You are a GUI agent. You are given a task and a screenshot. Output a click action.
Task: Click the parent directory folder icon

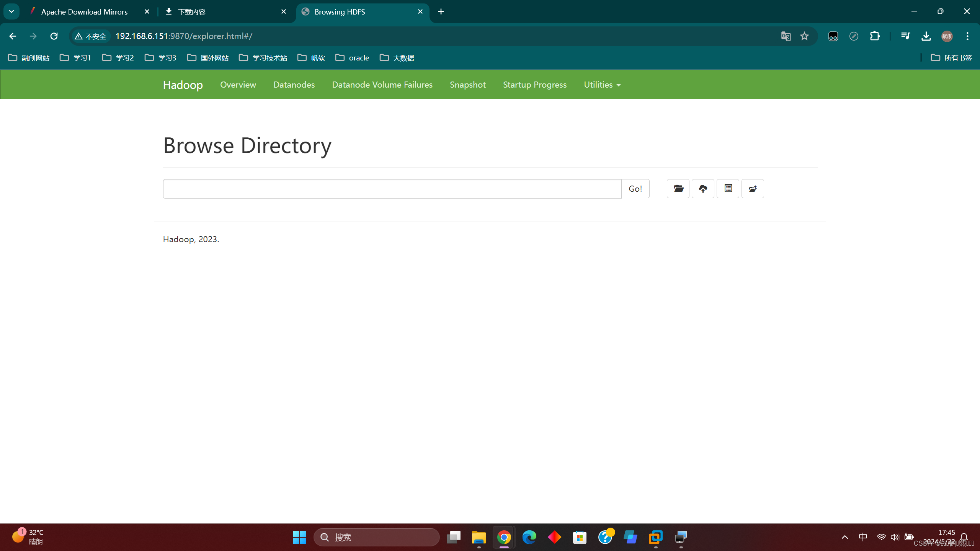pos(753,189)
